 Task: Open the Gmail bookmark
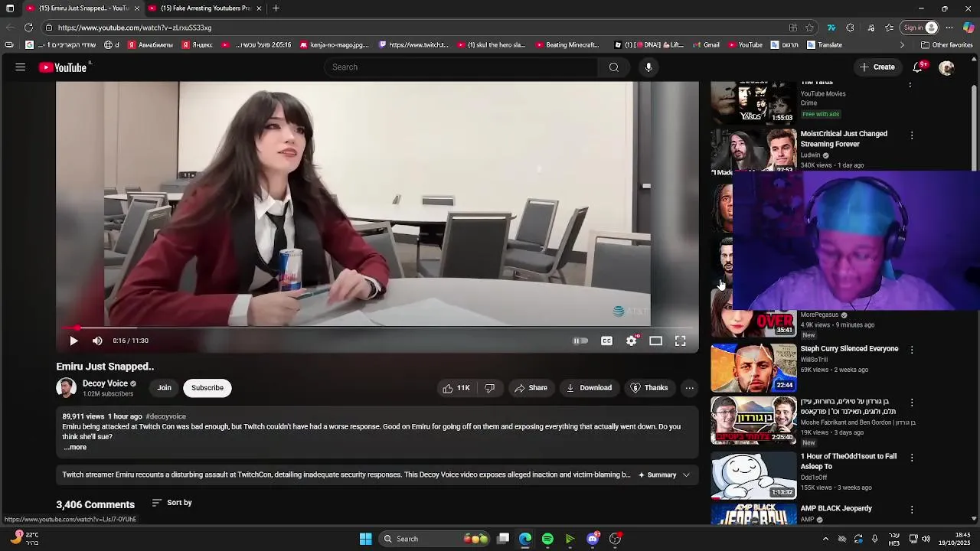[706, 45]
